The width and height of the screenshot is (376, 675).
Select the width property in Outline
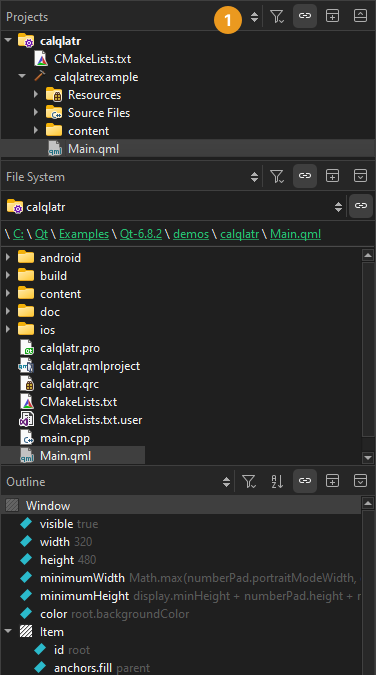56,542
